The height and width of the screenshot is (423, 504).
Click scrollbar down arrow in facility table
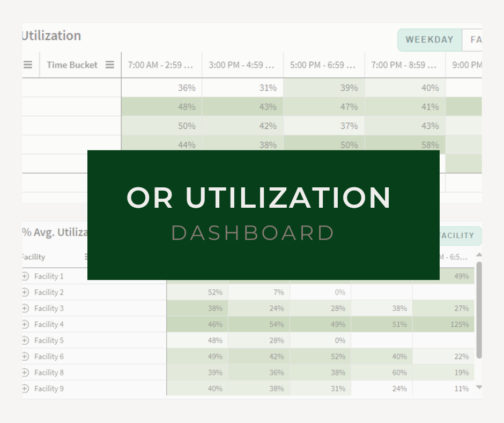click(x=479, y=387)
